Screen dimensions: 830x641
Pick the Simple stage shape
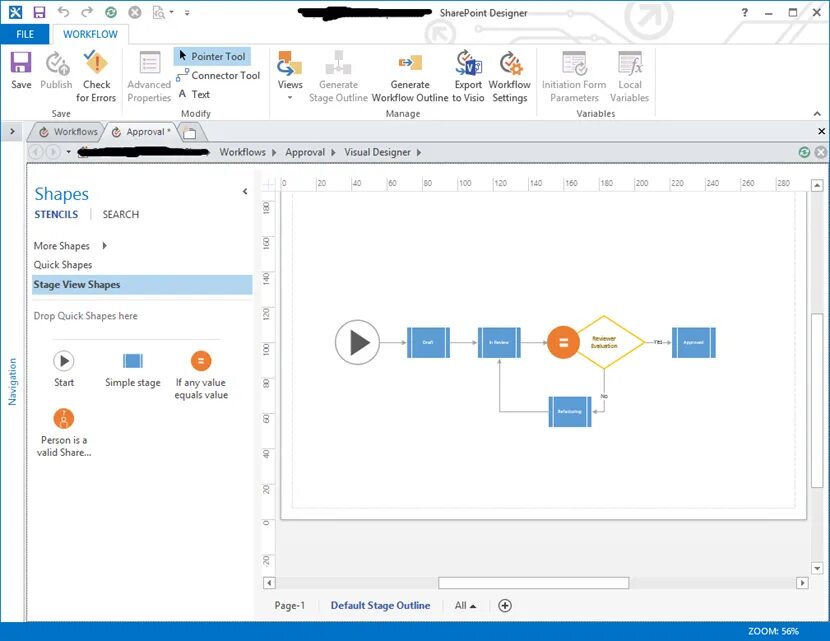pos(132,369)
